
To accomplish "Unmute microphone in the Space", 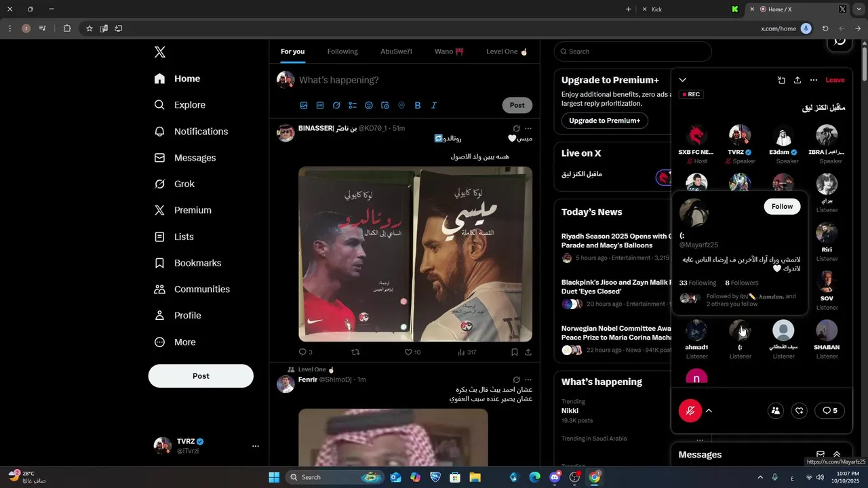I will click(x=690, y=411).
